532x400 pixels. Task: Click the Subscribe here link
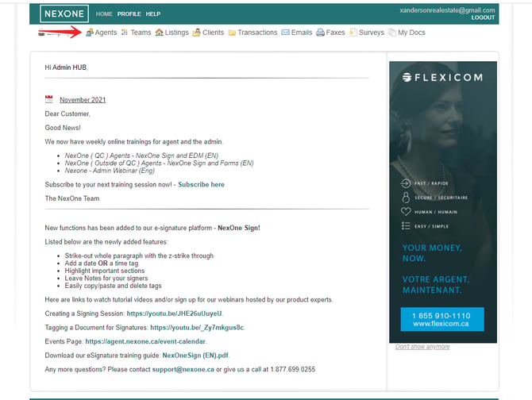(201, 184)
